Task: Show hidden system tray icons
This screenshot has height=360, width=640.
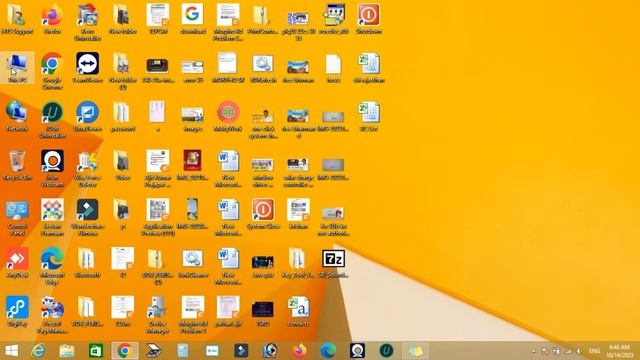Action: 534,351
